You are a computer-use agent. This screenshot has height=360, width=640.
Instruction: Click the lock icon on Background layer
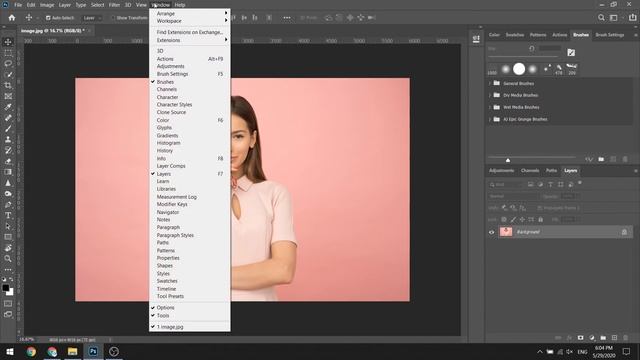click(x=624, y=232)
